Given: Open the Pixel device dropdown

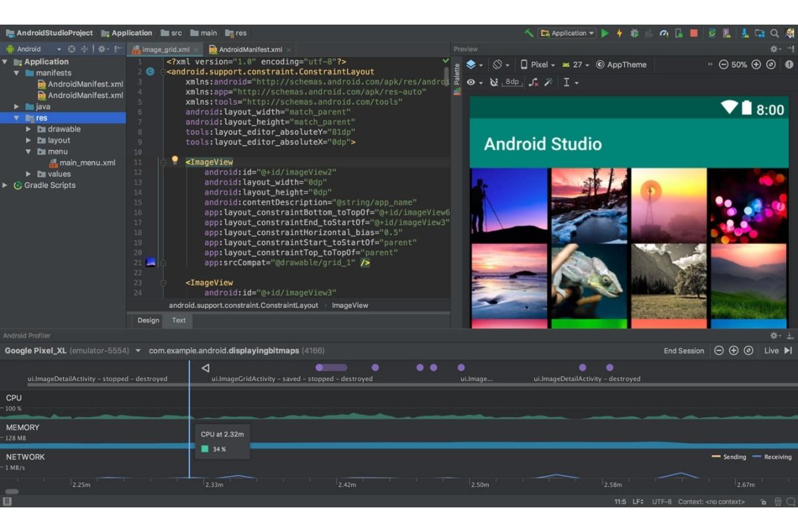Looking at the screenshot, I should (538, 65).
